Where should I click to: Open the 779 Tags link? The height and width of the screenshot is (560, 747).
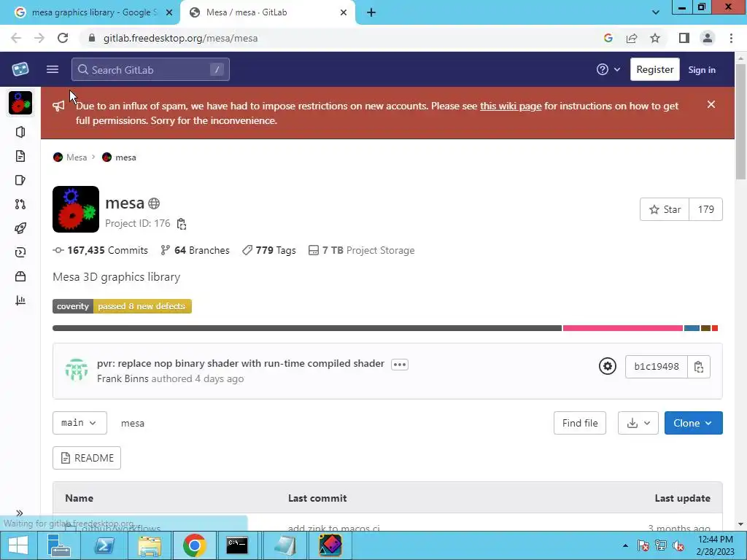tap(268, 251)
